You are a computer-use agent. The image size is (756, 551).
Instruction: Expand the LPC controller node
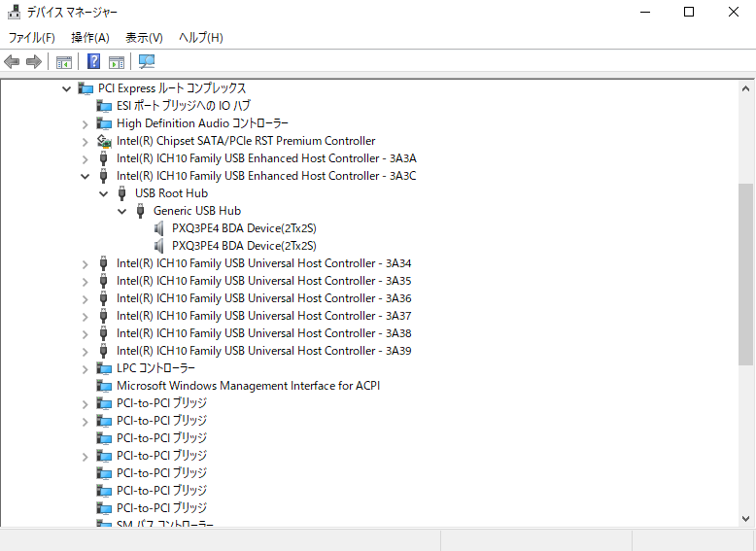[x=86, y=369]
